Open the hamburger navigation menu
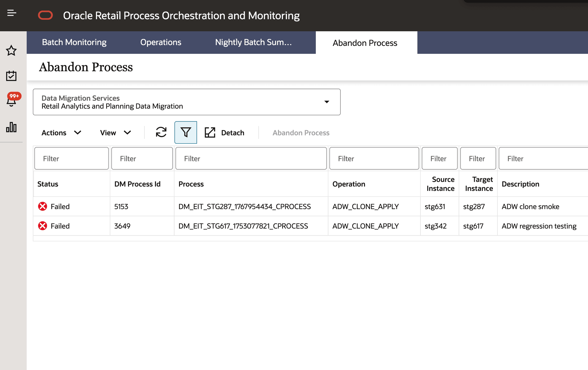This screenshot has width=588, height=370. click(11, 13)
